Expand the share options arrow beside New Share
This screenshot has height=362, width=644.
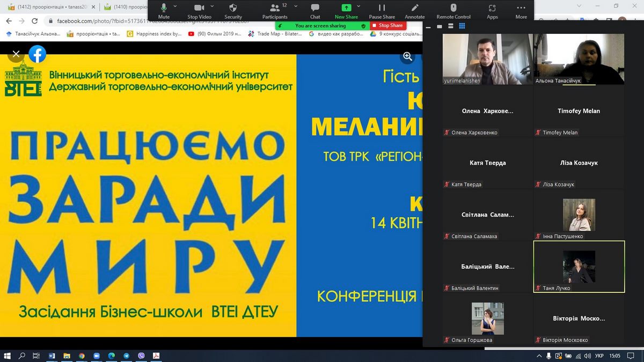[x=360, y=6]
